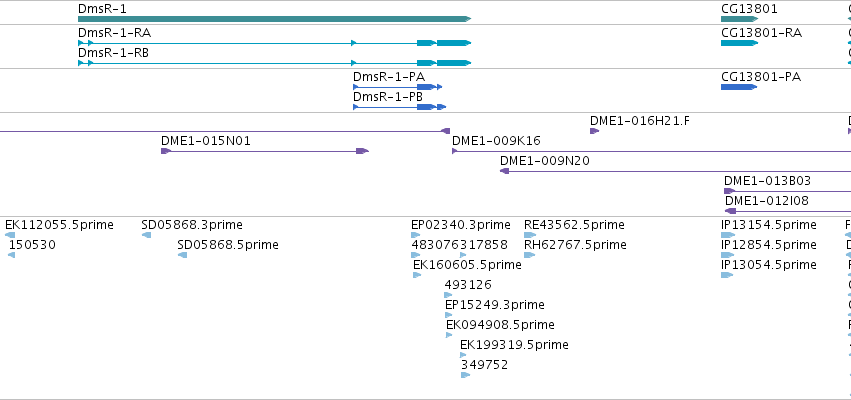The image size is (851, 400).
Task: Select the DmsR-1 gene bar
Action: coord(274,19)
